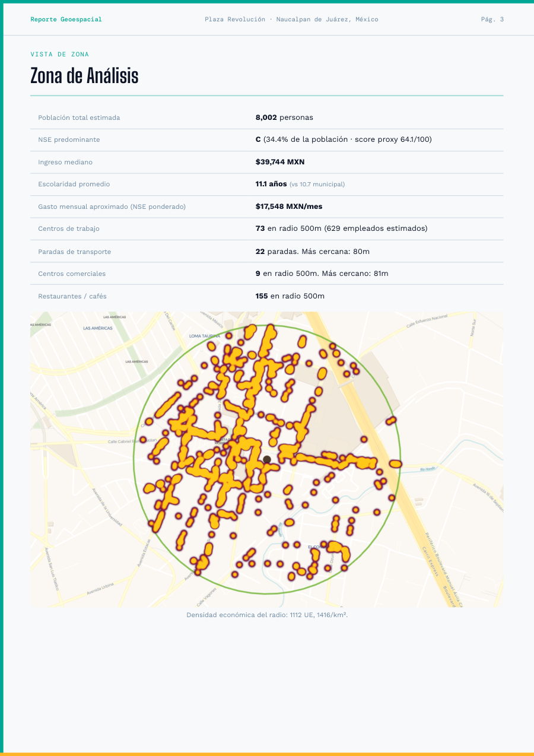Click the 'Población total estimada' row label

[79, 117]
